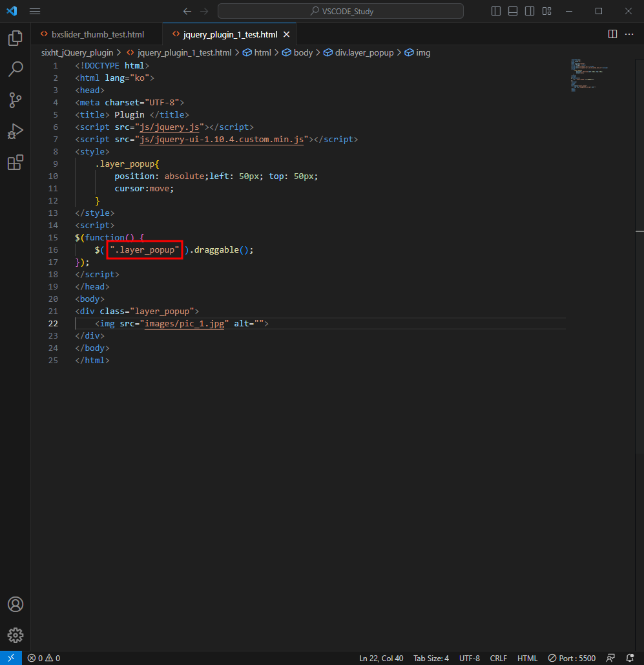Viewport: 644px width, 665px height.
Task: Open the feedback icon in status bar
Action: coord(610,658)
